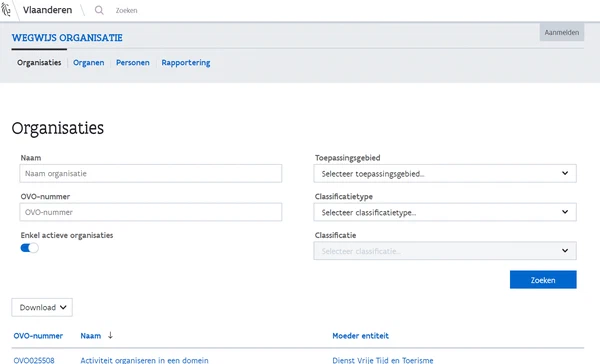
Task: Open Dienst Vrije Tijd en Toerisme link
Action: (x=383, y=360)
